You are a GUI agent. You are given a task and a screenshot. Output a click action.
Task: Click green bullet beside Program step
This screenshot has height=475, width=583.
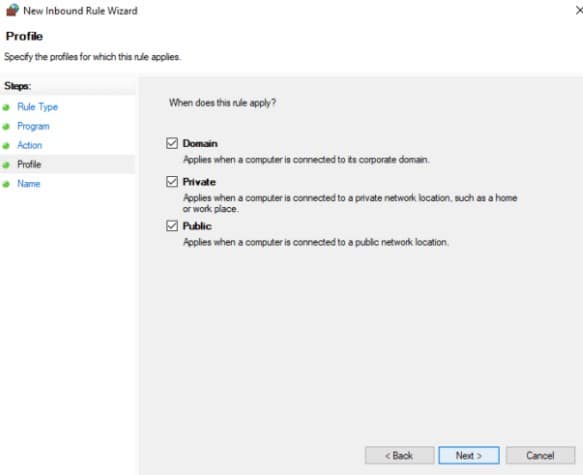tap(6, 127)
